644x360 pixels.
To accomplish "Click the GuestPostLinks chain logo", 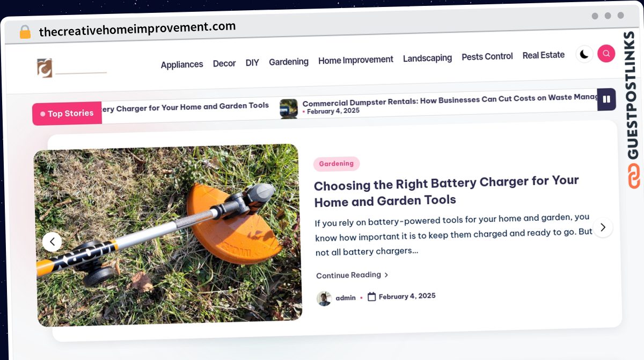I will (634, 176).
